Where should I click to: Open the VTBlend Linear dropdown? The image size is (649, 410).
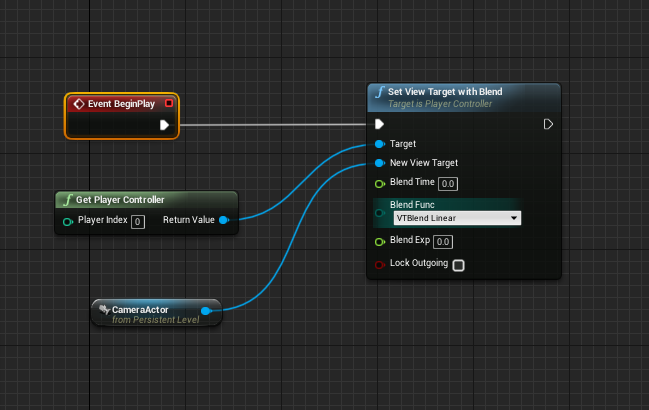point(457,217)
